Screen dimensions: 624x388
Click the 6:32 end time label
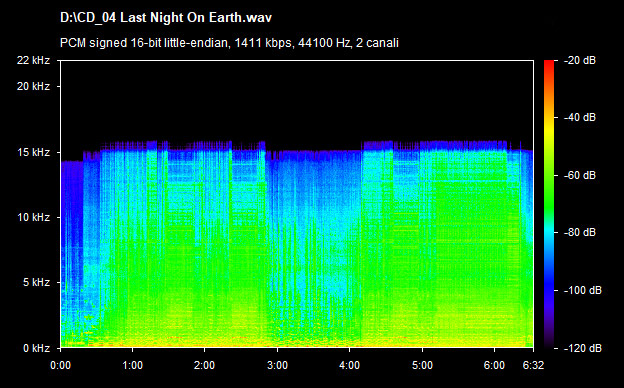click(533, 365)
